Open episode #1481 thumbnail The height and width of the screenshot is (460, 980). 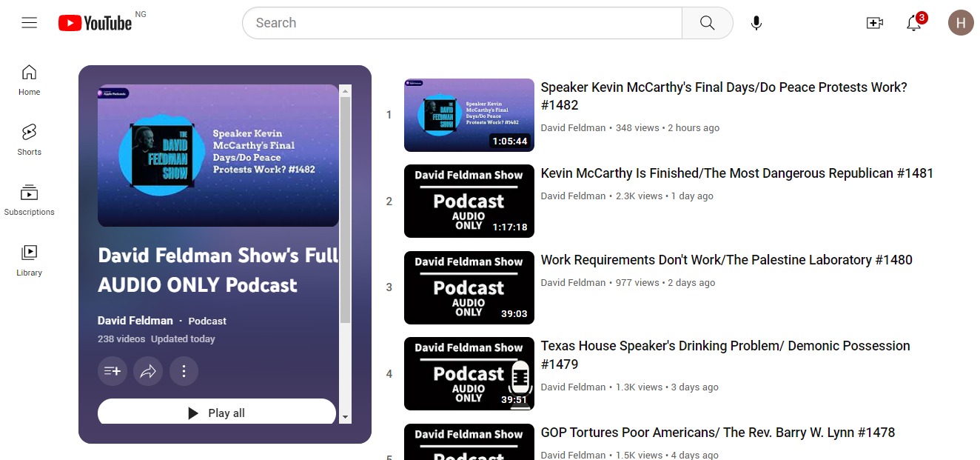(469, 201)
